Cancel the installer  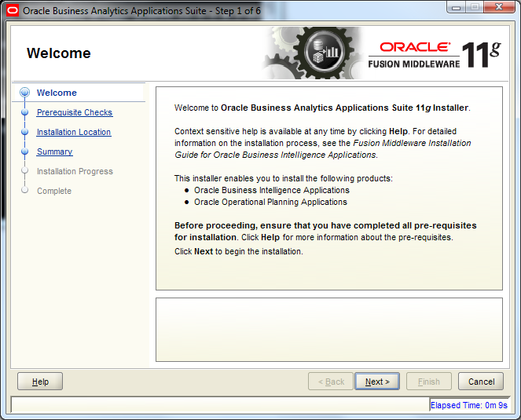tap(481, 382)
